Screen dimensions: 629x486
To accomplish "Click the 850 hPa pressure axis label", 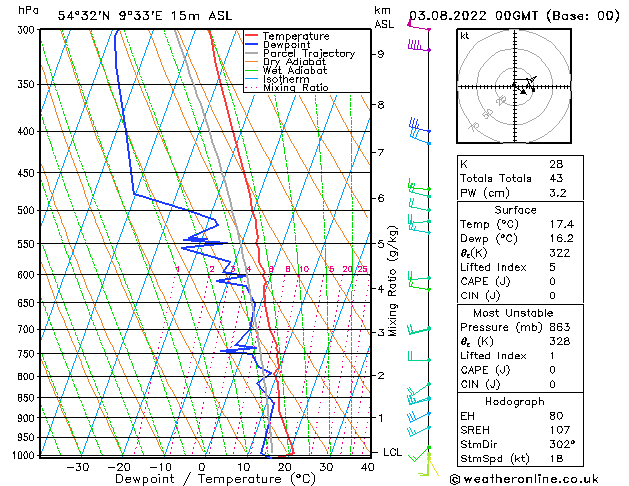I will pyautogui.click(x=26, y=398).
